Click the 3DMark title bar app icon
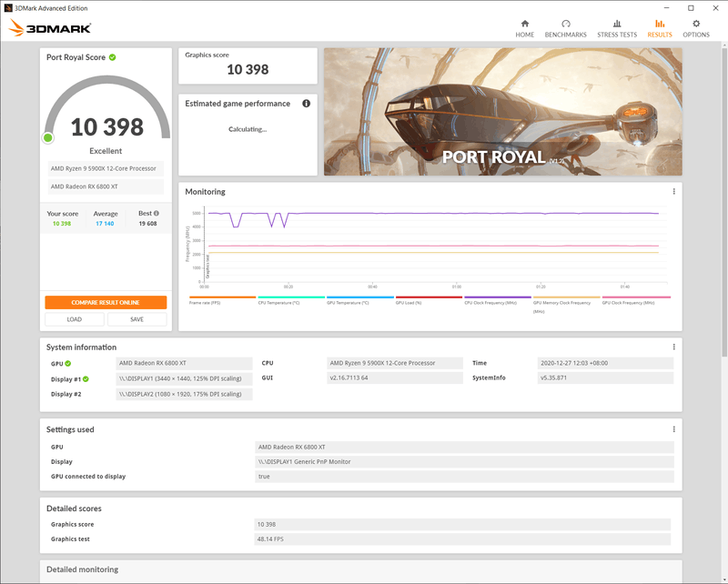Viewport: 728px width, 584px height. click(8, 8)
